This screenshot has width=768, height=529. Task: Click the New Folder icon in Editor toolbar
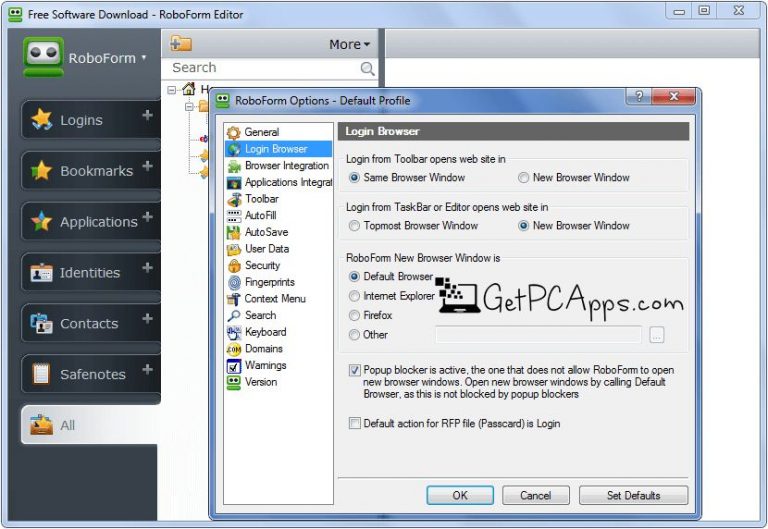tap(181, 44)
